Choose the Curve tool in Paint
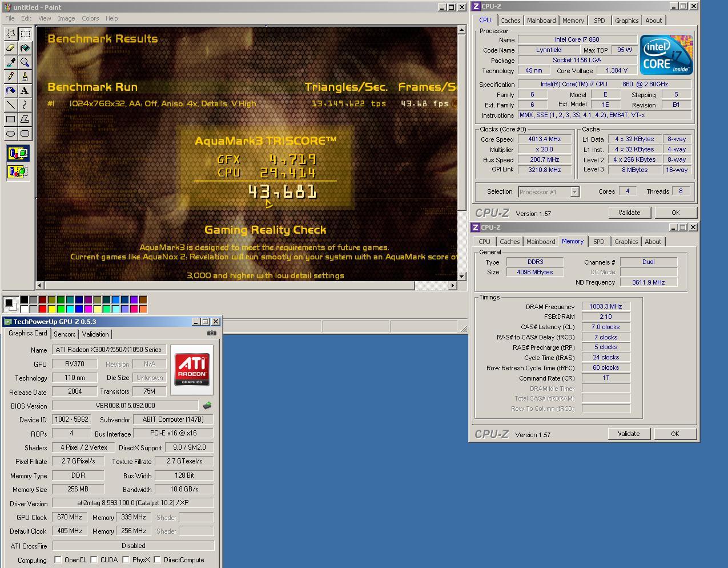 tap(25, 105)
